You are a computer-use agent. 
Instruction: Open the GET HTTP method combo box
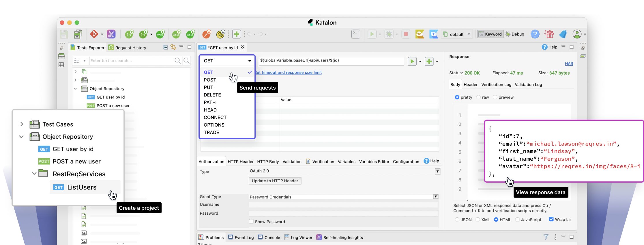click(x=227, y=61)
